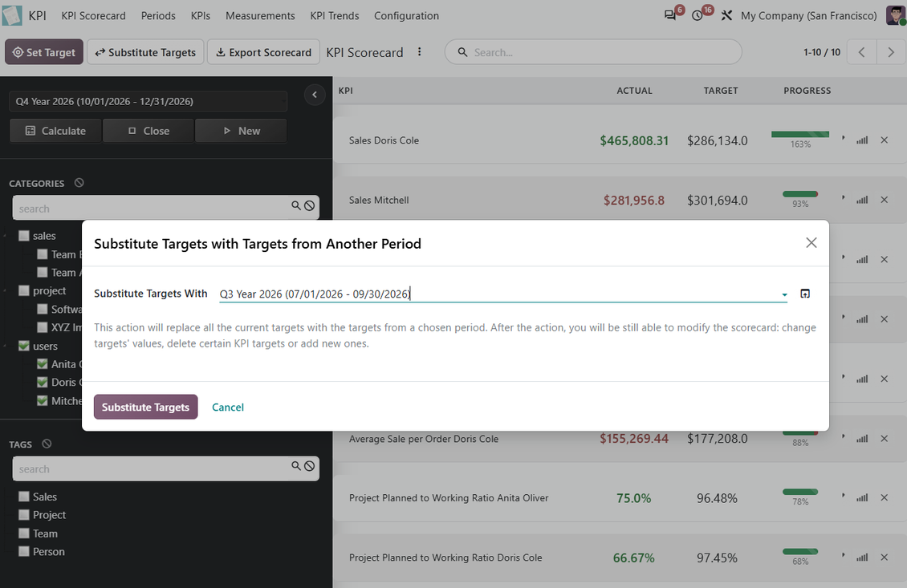Open the Configuration menu
This screenshot has height=588, width=907.
tap(406, 15)
